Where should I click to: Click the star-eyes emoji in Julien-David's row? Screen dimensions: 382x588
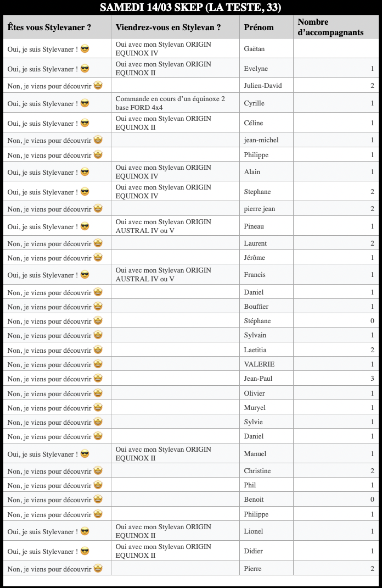(x=98, y=85)
